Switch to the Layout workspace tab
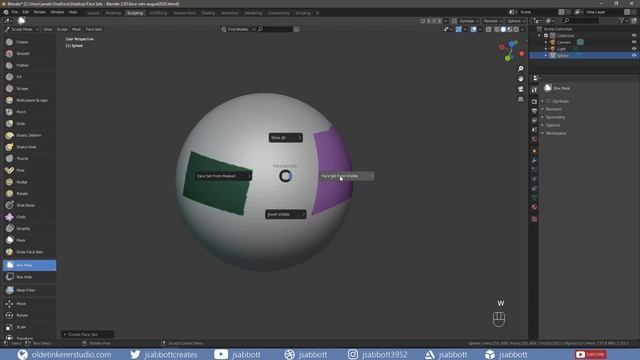The height and width of the screenshot is (360, 640). (93, 13)
